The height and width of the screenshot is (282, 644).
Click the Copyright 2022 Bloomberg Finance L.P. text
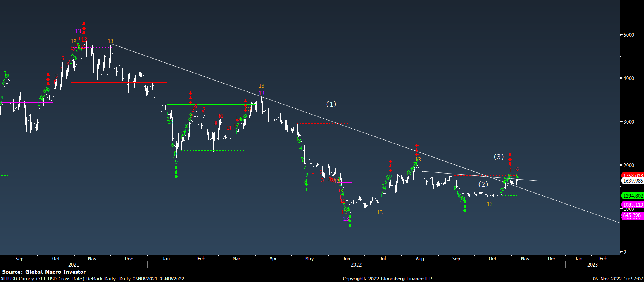pos(388,279)
